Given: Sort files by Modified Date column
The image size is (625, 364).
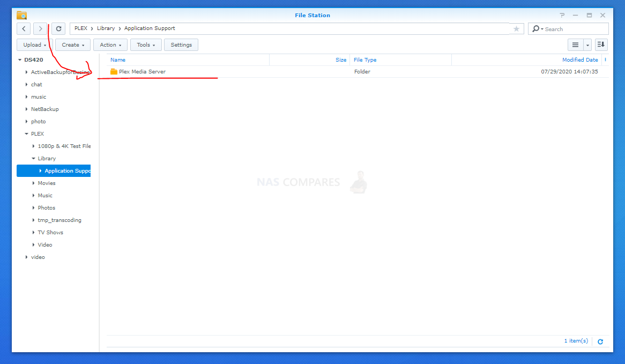Looking at the screenshot, I should (580, 60).
